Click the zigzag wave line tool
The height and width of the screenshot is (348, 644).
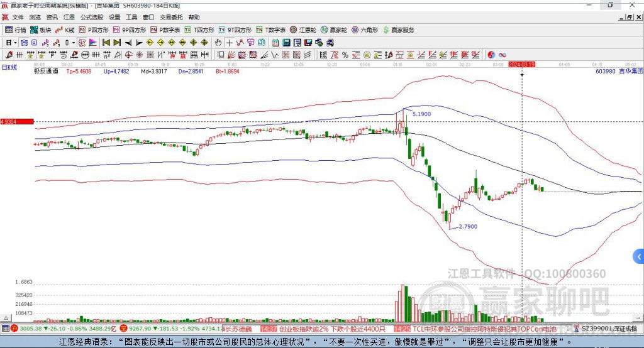point(275,55)
